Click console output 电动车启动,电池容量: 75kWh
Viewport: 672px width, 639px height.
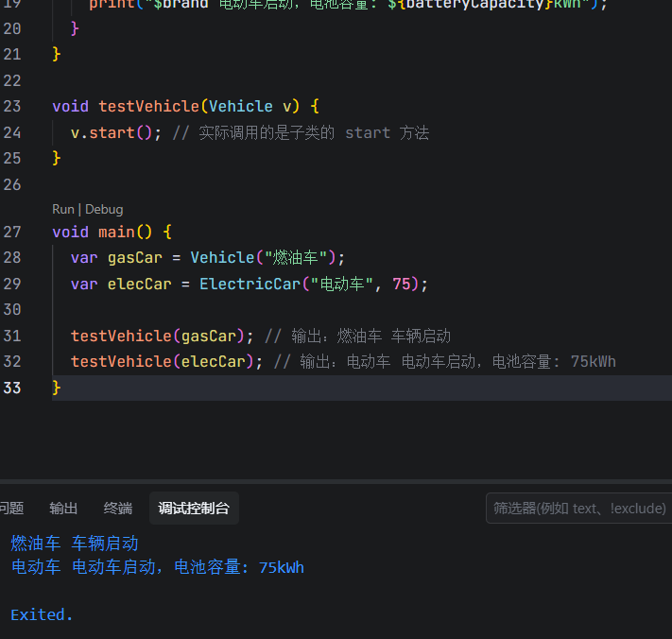(188, 567)
